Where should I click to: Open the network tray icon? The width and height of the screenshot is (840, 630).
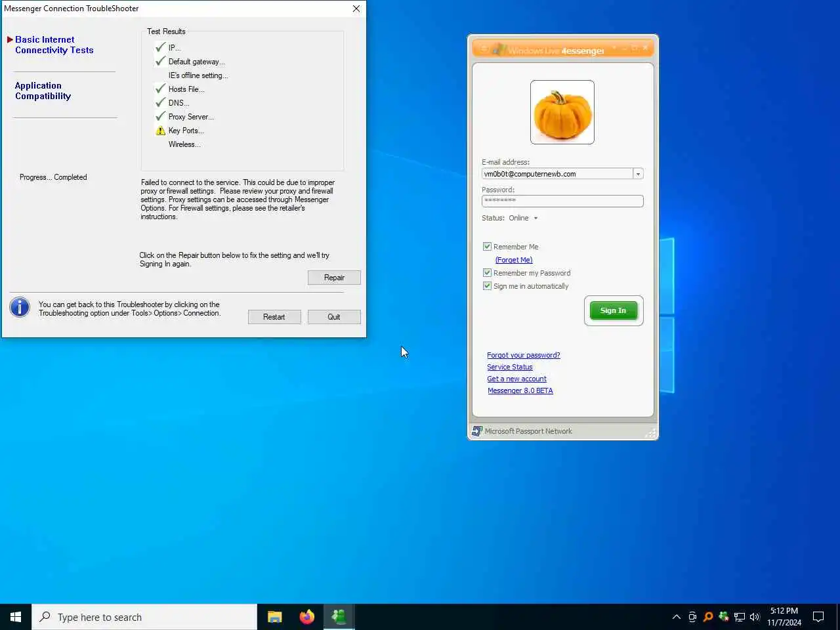740,617
